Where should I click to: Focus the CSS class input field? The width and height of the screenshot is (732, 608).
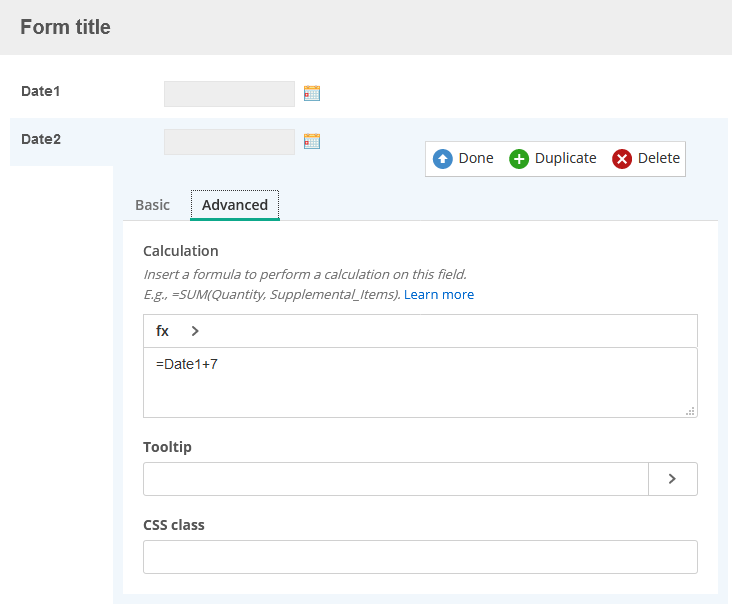pyautogui.click(x=420, y=557)
